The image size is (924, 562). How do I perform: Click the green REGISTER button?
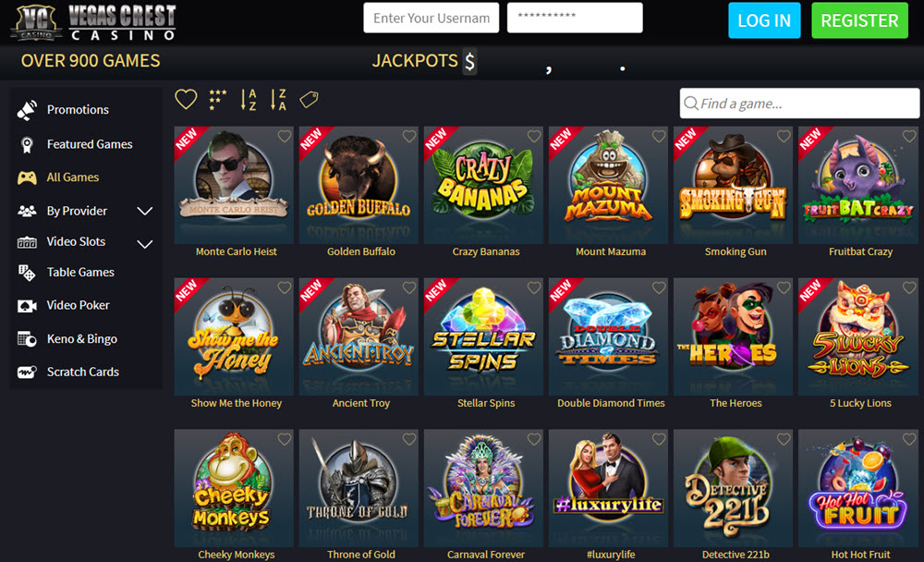tap(859, 20)
